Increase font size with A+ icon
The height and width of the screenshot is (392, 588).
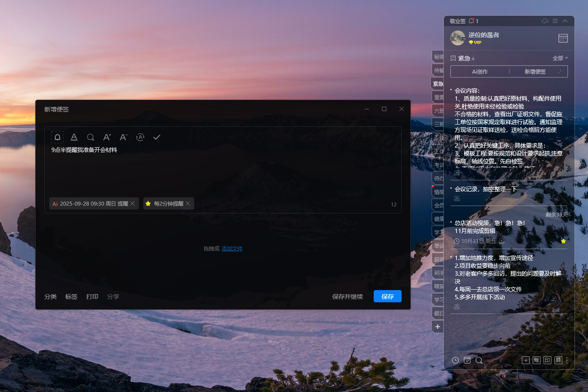coord(107,137)
